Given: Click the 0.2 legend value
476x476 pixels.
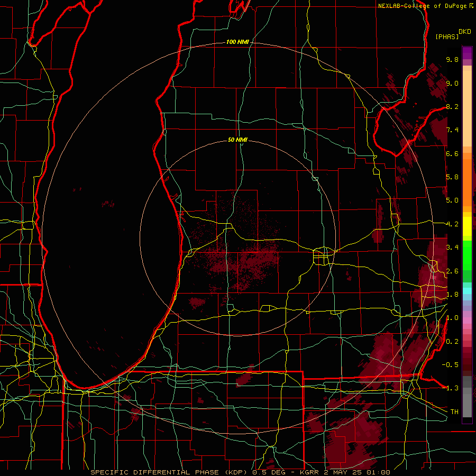Looking at the screenshot, I should (x=452, y=342).
